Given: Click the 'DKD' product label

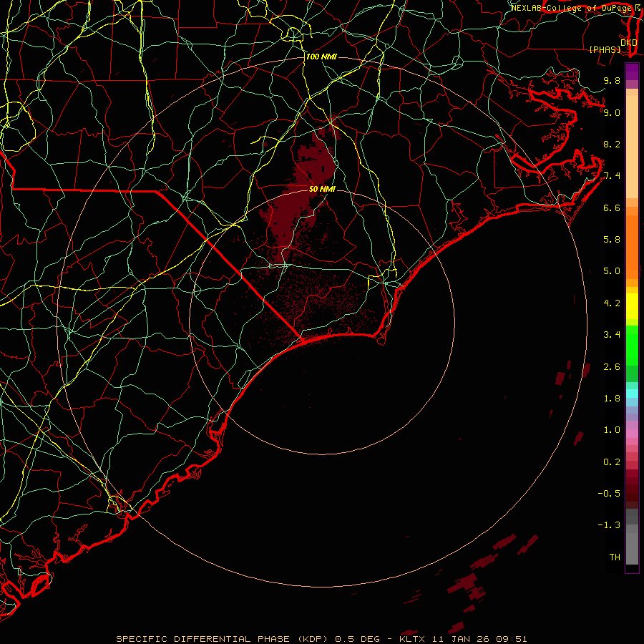Looking at the screenshot, I should (629, 42).
